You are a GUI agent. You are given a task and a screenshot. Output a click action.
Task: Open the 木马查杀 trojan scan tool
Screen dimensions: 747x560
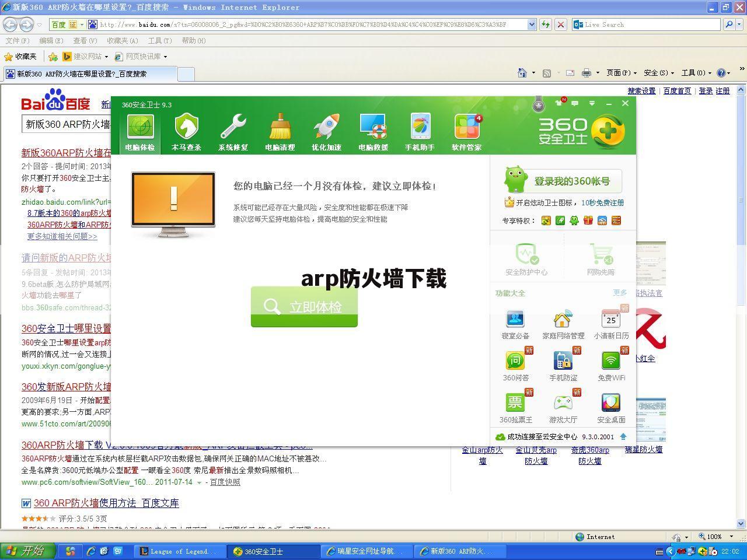186,132
